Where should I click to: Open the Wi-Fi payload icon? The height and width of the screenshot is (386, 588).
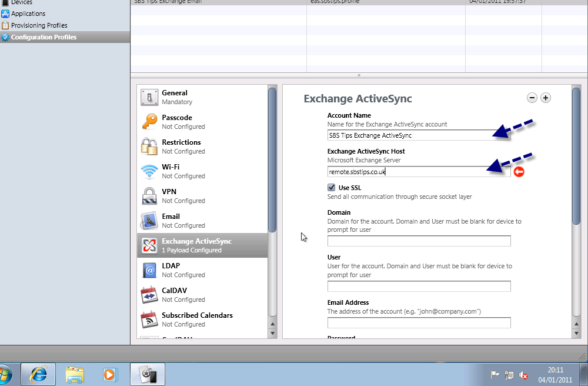pyautogui.click(x=149, y=171)
